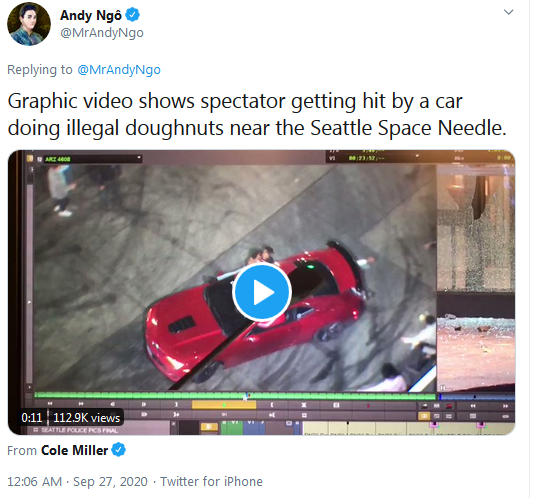The image size is (533, 498).
Task: Click the shattered glass preview pane
Action: (476, 228)
